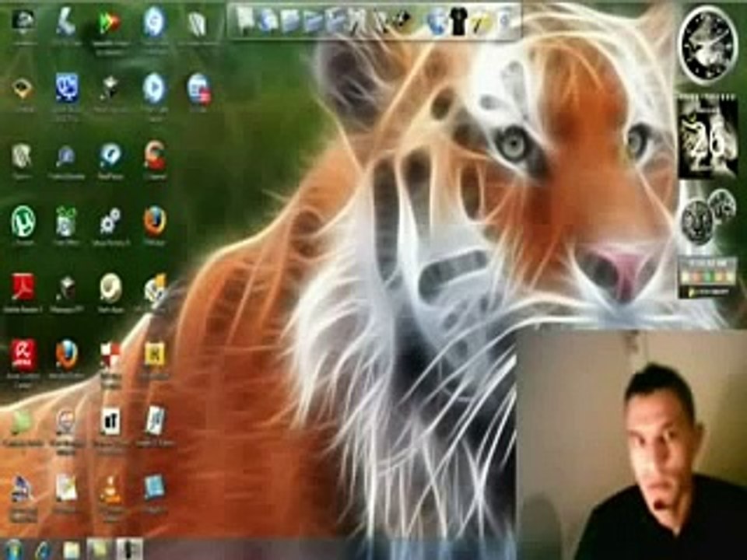Image resolution: width=747 pixels, height=560 pixels.
Task: Click the black t-shirt icon in top dock
Action: (x=458, y=23)
